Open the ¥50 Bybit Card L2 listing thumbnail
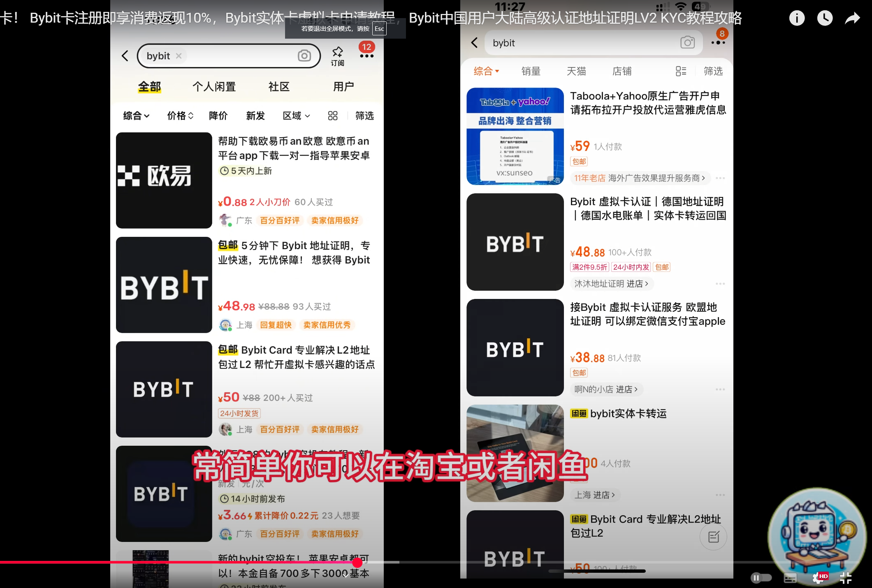The width and height of the screenshot is (872, 588). click(164, 389)
